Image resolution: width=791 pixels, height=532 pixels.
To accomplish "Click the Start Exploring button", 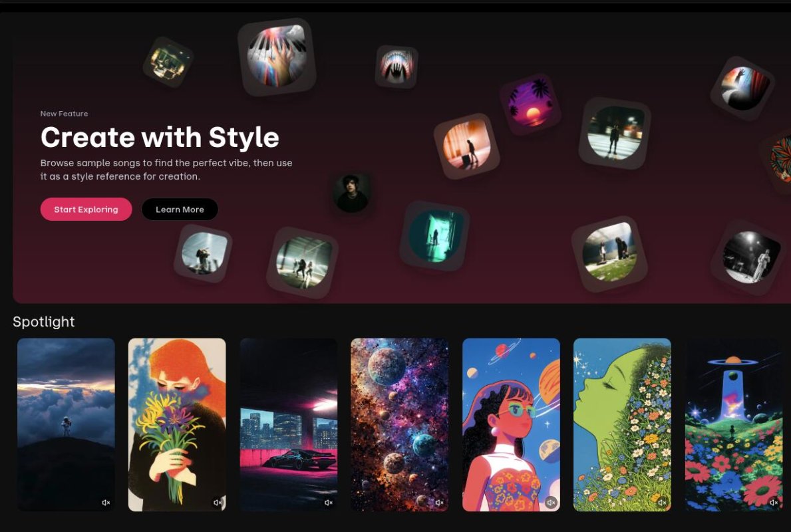I will pyautogui.click(x=86, y=209).
